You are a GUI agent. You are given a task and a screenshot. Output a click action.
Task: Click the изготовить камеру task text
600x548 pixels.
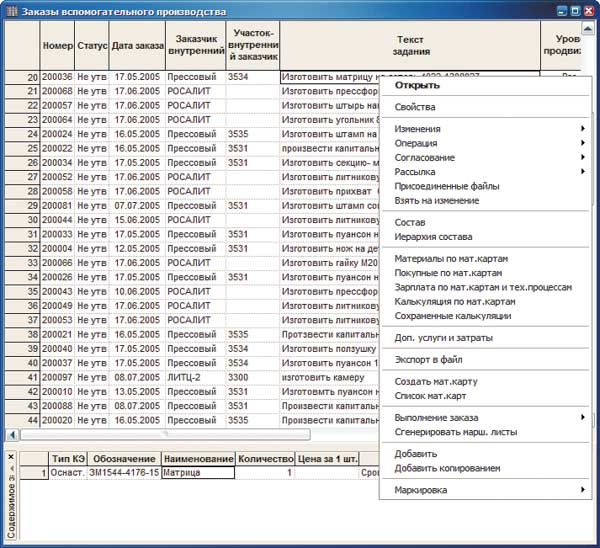click(x=323, y=377)
